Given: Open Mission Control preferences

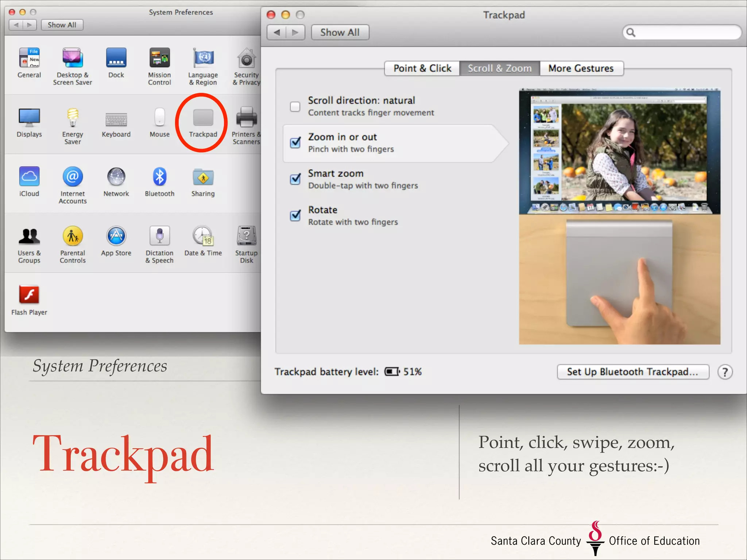Looking at the screenshot, I should pos(159,58).
